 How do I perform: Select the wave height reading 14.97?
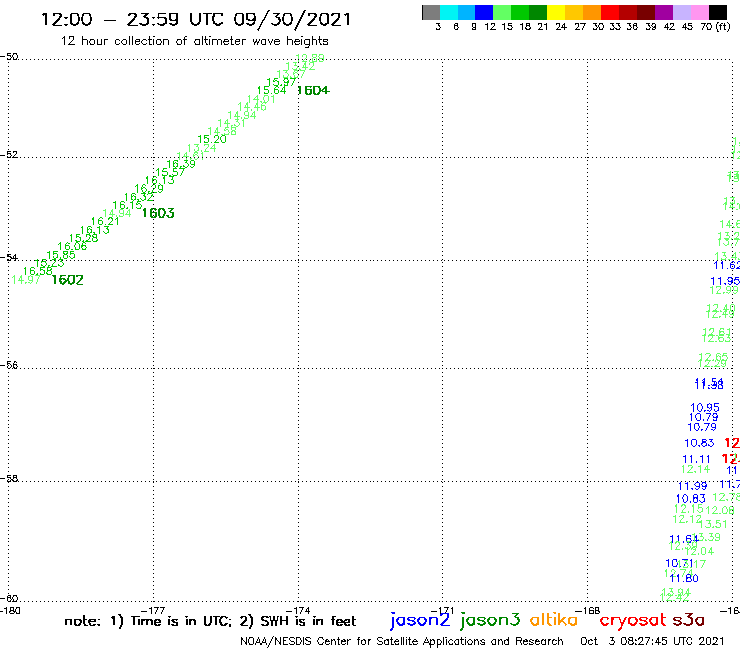[x=26, y=279]
